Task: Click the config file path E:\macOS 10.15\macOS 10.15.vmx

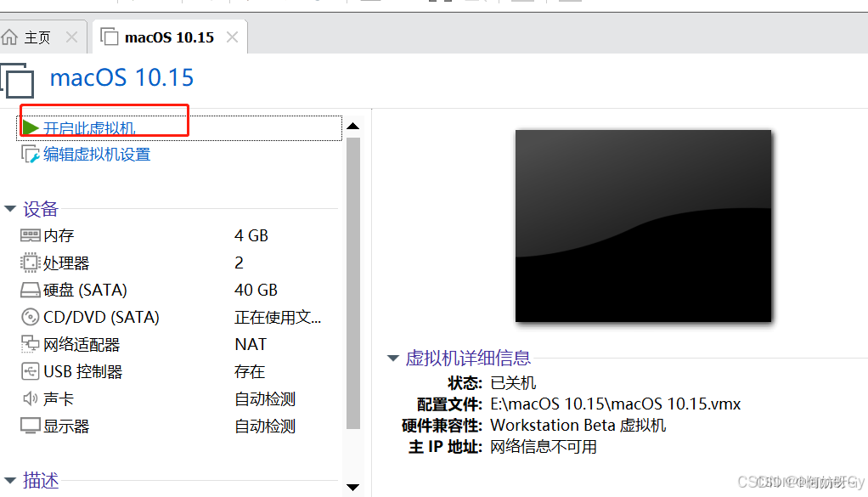Action: point(616,404)
